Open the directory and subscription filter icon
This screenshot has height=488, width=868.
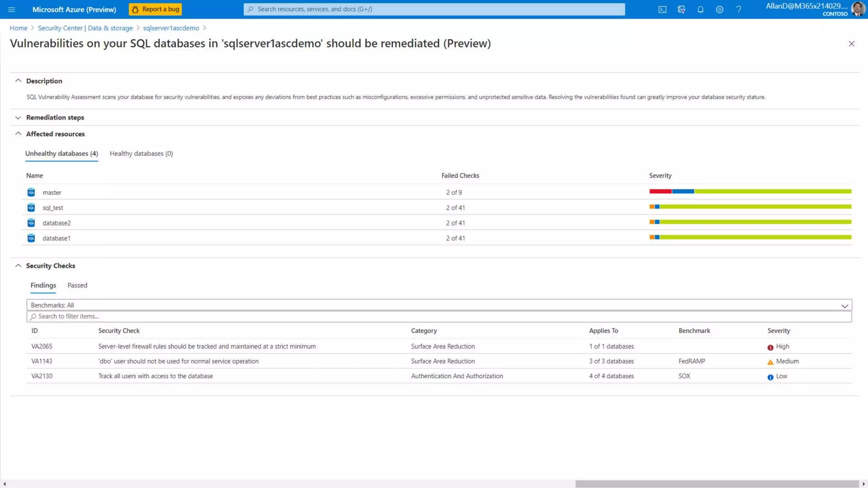point(681,9)
